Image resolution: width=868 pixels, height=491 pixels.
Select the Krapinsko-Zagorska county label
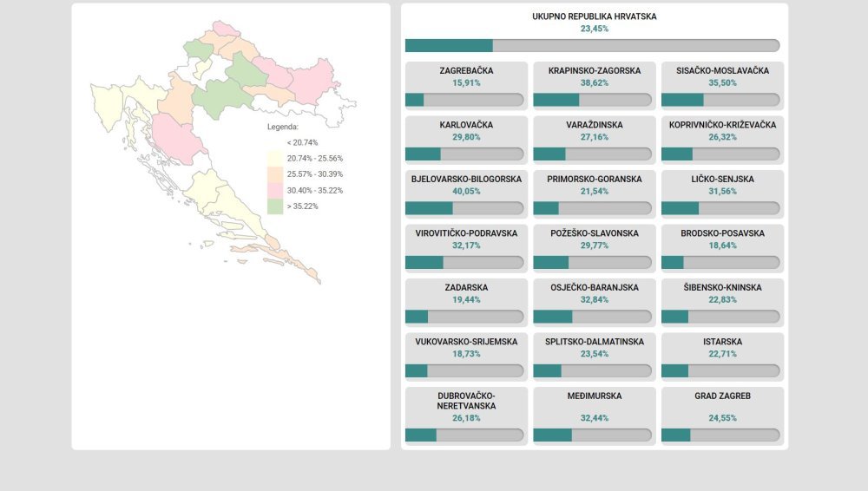tap(595, 71)
